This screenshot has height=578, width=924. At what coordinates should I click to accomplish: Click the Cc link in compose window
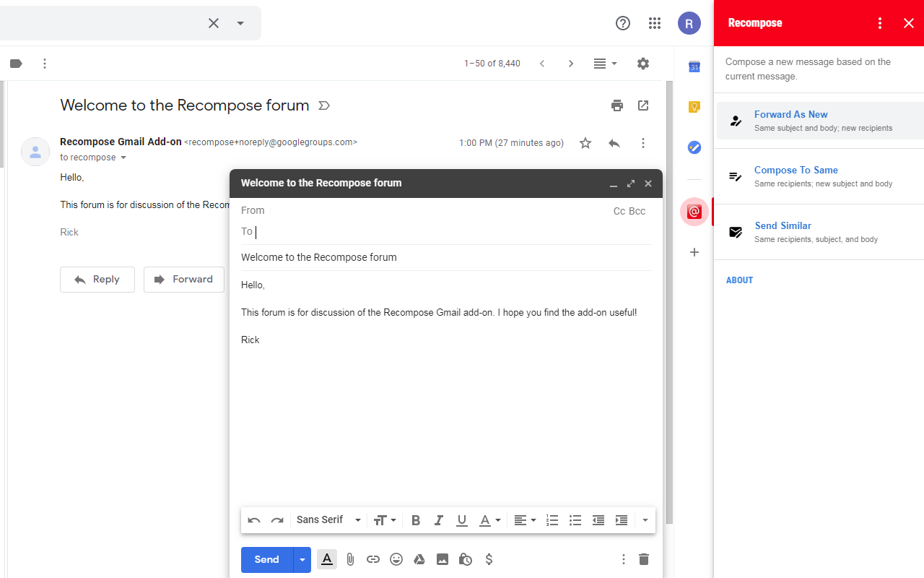tap(619, 211)
